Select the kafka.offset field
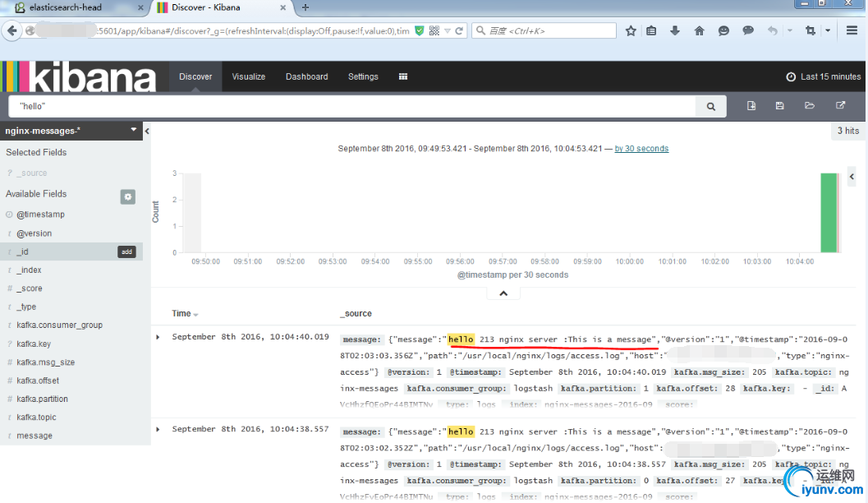The image size is (868, 503). (x=38, y=381)
